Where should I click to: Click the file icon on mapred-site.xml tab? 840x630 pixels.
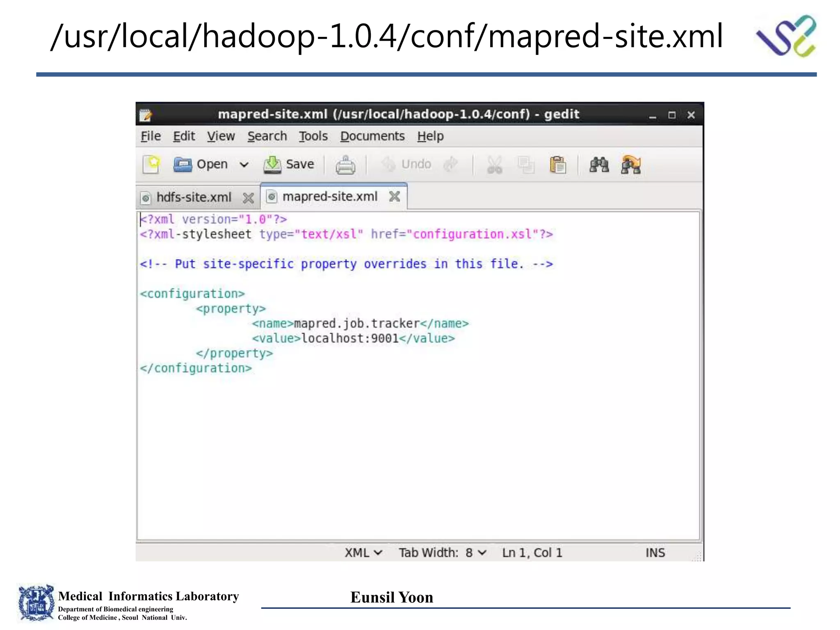pos(271,197)
